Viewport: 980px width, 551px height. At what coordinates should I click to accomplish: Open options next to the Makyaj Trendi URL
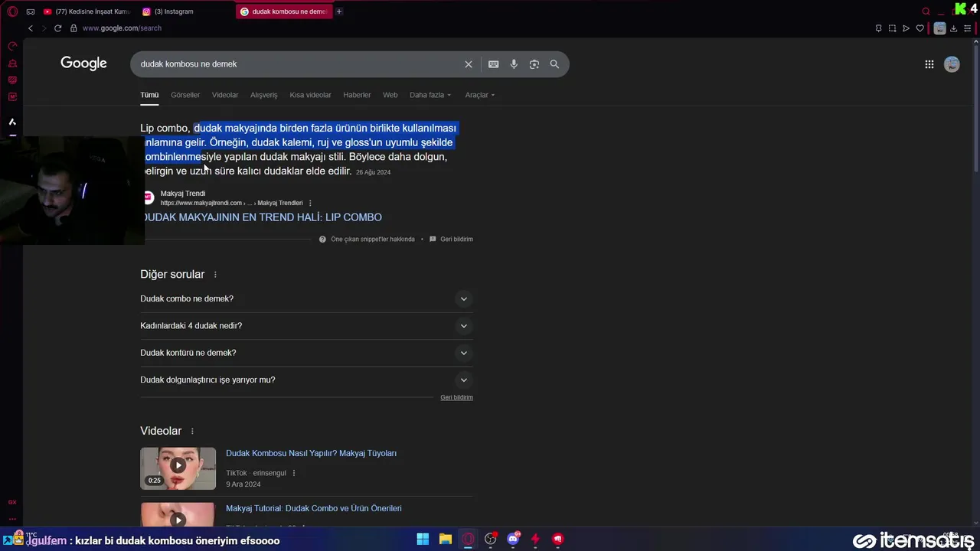[310, 203]
